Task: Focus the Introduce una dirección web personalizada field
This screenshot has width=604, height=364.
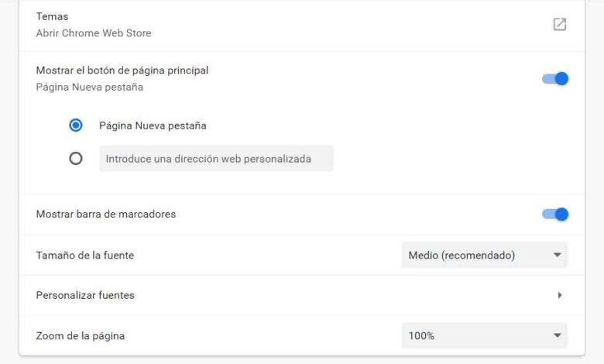Action: (216, 159)
